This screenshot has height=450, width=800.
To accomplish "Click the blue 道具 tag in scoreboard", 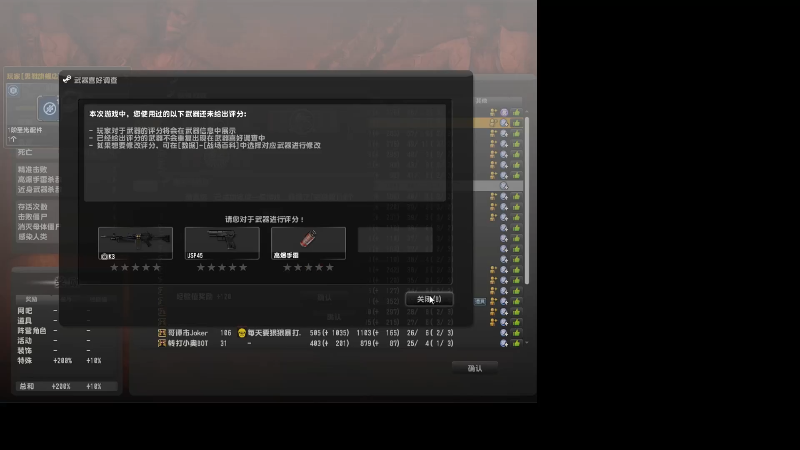I will (x=480, y=302).
